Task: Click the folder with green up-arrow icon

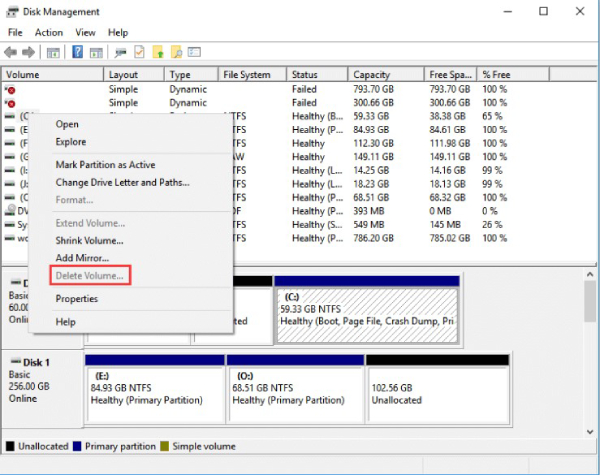Action: [x=158, y=52]
